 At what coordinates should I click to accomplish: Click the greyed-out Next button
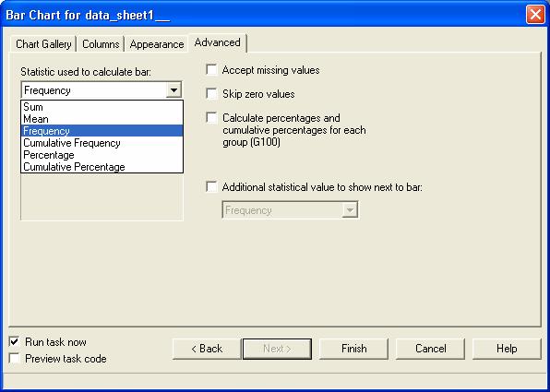click(x=277, y=349)
